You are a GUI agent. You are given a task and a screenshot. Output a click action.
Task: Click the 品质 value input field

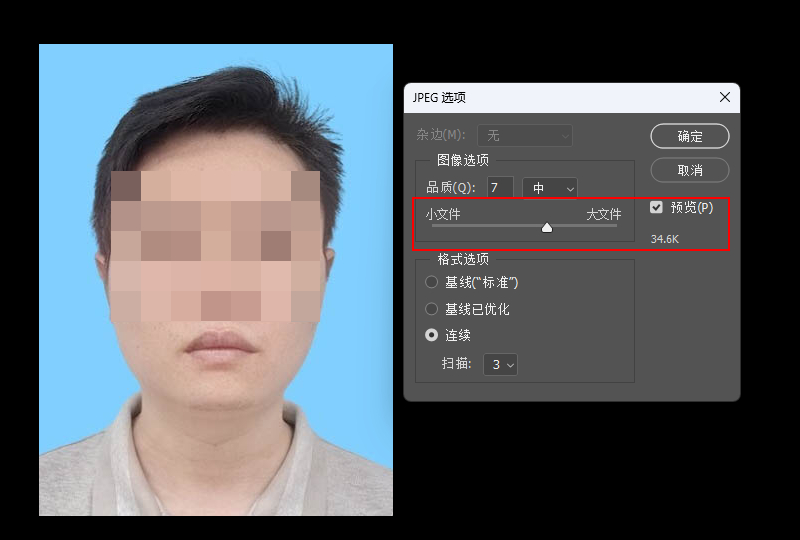click(x=500, y=188)
